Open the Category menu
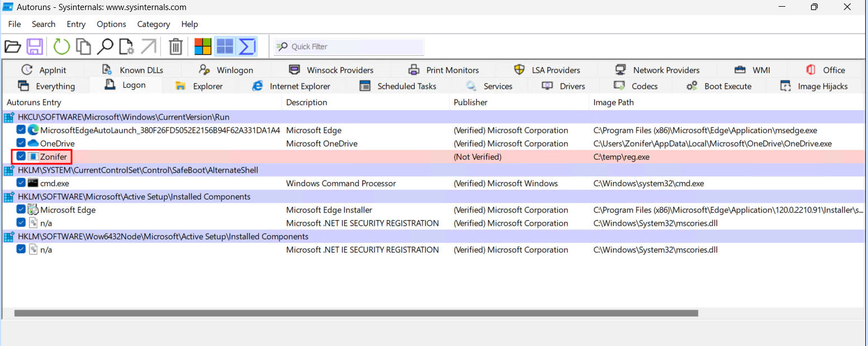 tap(154, 24)
